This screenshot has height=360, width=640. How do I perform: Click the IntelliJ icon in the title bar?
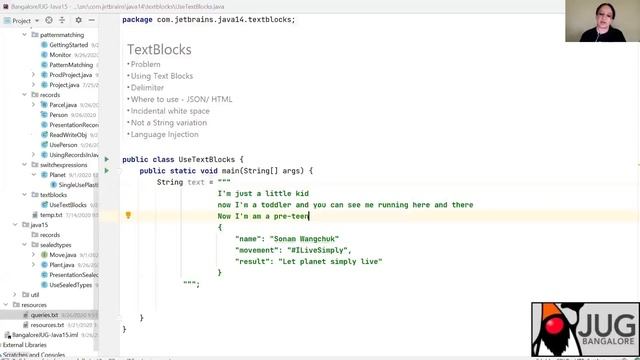[x=5, y=7]
